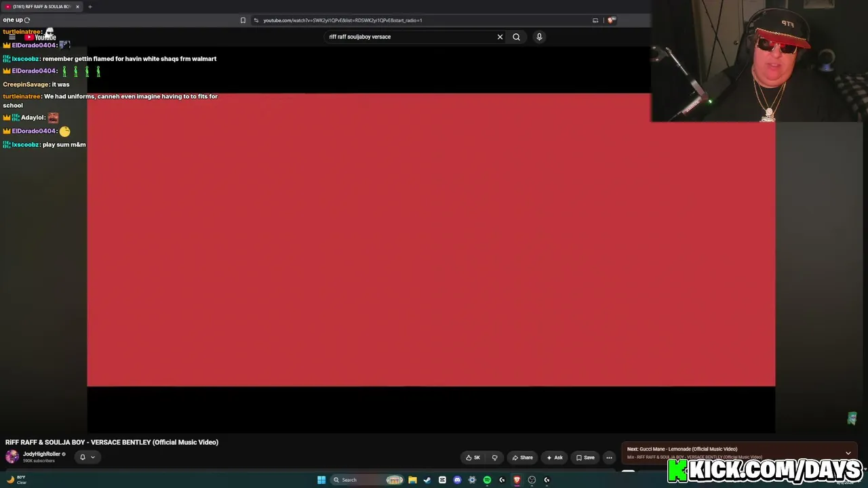The width and height of the screenshot is (868, 488).
Task: Click the video title 'VERSACE BENTLEY (Official Music Video)'
Action: tap(112, 442)
